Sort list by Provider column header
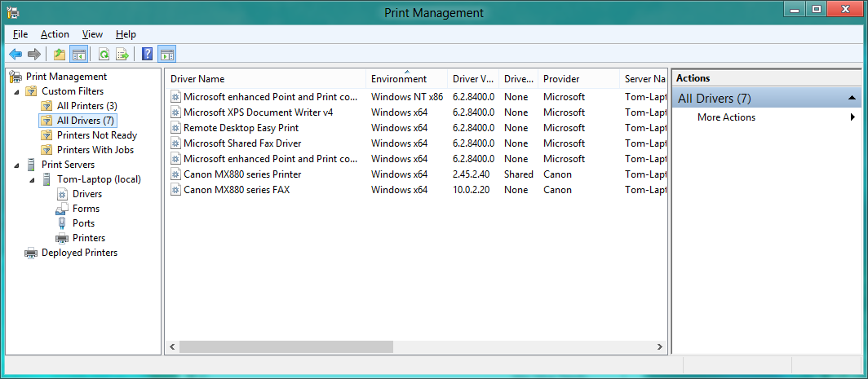 click(561, 79)
